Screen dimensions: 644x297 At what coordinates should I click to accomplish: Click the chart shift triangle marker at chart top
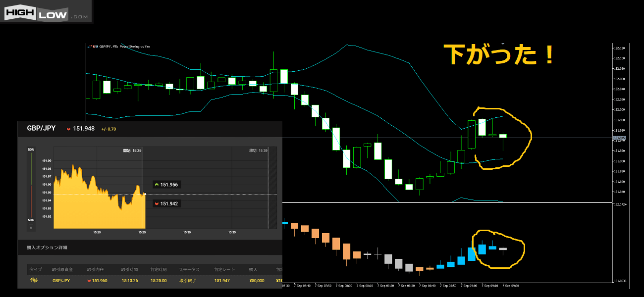coord(503,44)
